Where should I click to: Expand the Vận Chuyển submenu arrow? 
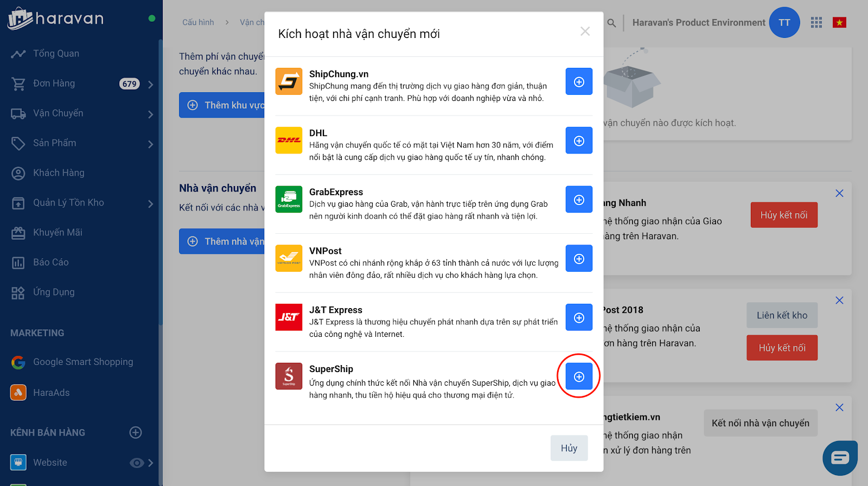point(151,114)
